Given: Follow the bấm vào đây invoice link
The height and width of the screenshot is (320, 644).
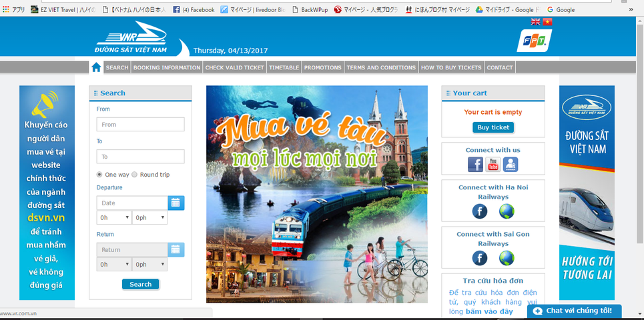Looking at the screenshot, I should pos(489,311).
